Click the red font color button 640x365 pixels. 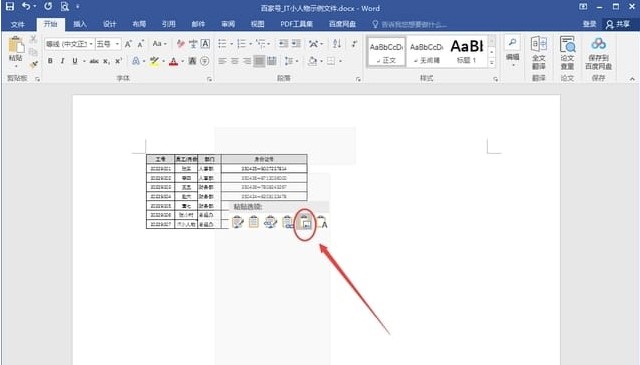(x=173, y=61)
